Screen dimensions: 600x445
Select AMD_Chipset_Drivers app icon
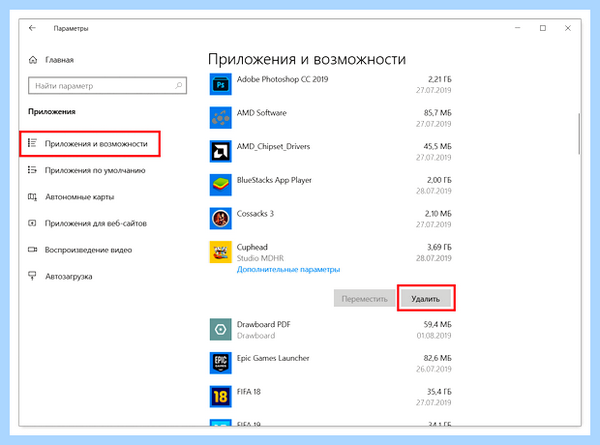(220, 151)
